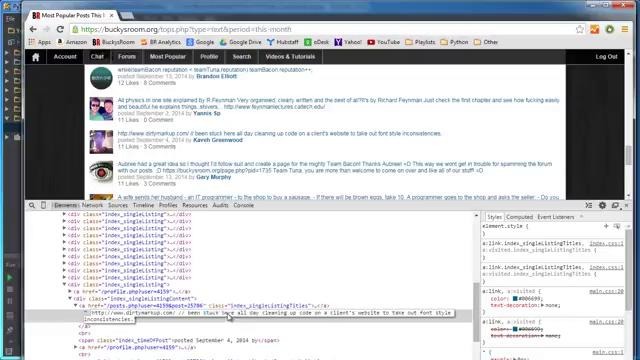
Task: Open the Hubstaff bookmark
Action: (282, 42)
